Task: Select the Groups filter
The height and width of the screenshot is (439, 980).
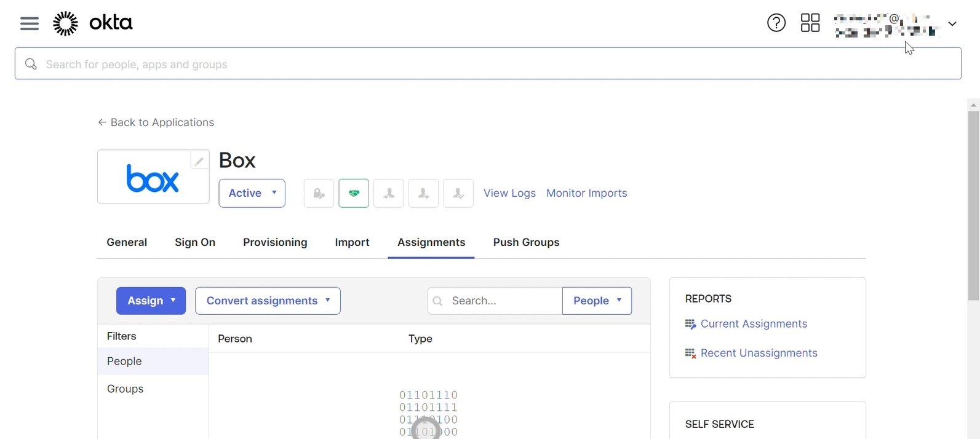Action: coord(125,389)
